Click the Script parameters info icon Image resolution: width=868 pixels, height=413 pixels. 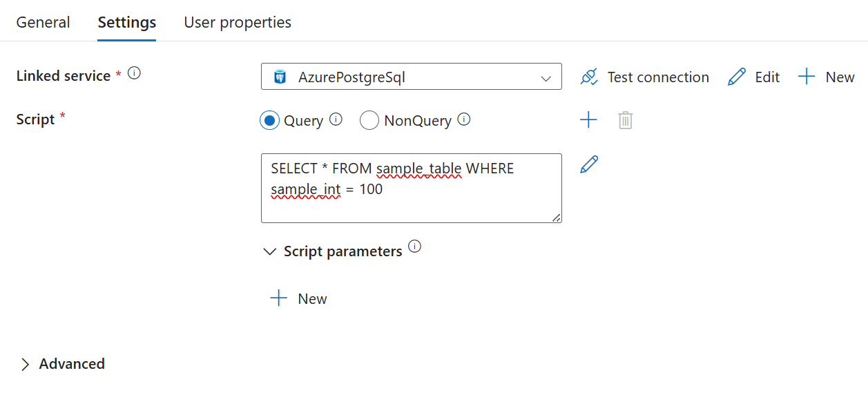tap(414, 247)
